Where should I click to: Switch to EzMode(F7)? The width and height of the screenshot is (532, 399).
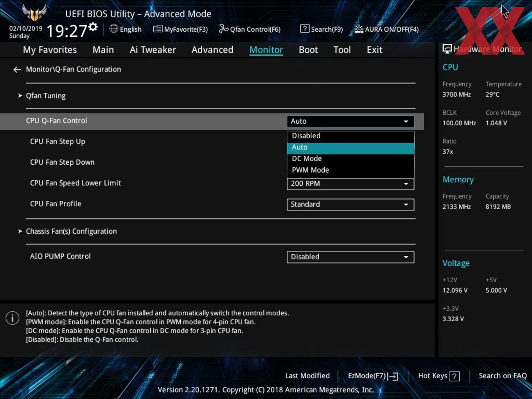(373, 376)
